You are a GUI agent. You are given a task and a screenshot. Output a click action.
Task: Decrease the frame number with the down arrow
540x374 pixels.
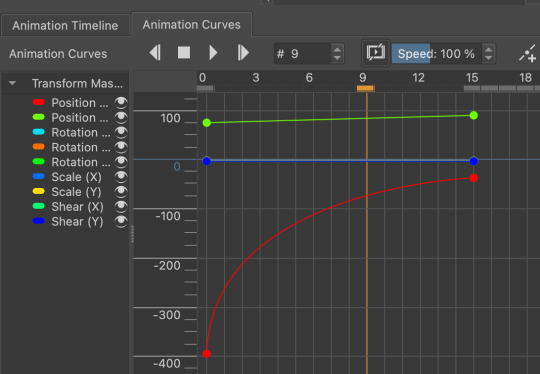pos(337,58)
